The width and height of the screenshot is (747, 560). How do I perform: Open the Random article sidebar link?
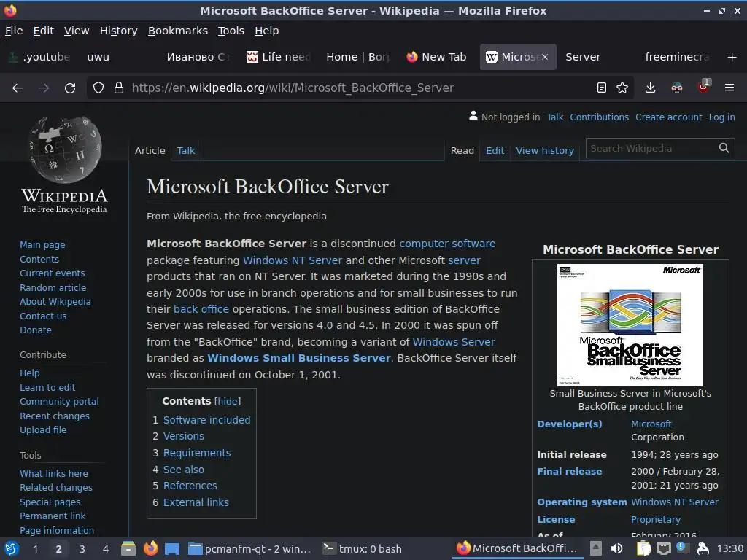[53, 287]
